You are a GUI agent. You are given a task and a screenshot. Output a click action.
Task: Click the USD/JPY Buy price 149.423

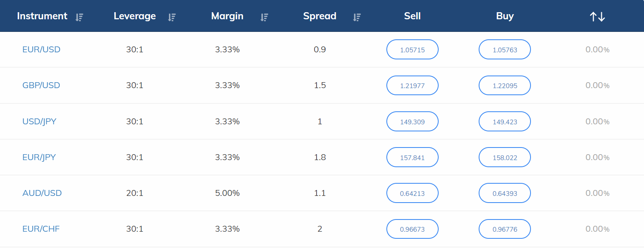click(x=505, y=122)
